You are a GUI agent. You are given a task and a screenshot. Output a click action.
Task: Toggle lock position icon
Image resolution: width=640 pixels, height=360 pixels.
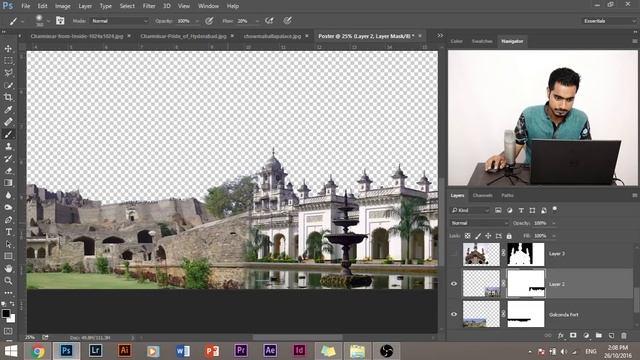click(488, 236)
